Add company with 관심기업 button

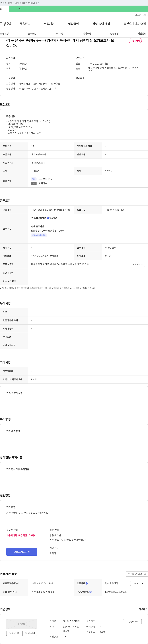(x=14, y=633)
